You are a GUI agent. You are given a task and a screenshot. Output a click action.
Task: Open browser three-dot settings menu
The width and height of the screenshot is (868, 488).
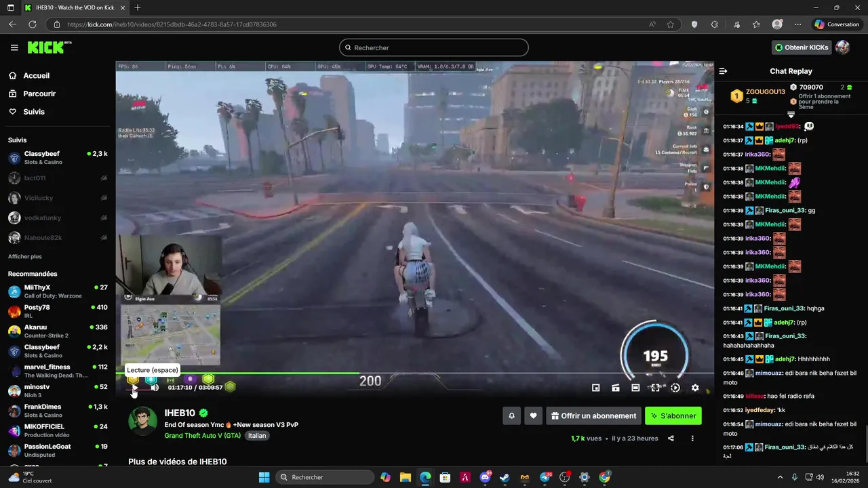pyautogui.click(x=797, y=24)
